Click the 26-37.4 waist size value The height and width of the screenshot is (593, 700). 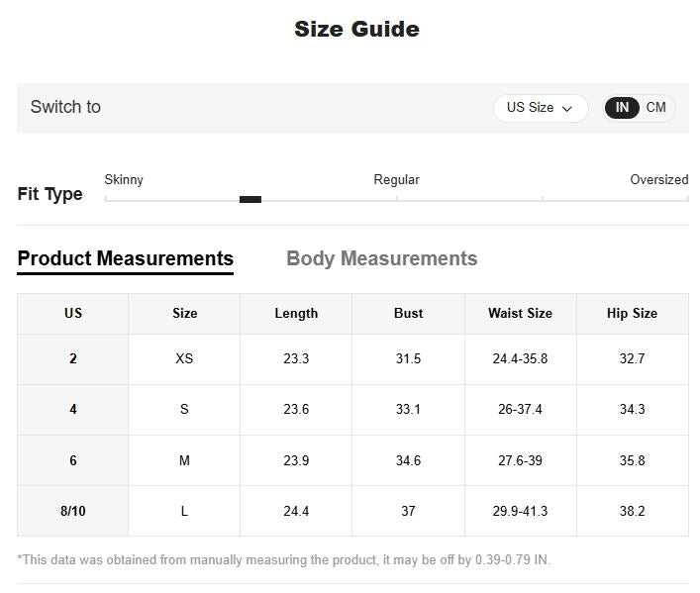coord(520,409)
